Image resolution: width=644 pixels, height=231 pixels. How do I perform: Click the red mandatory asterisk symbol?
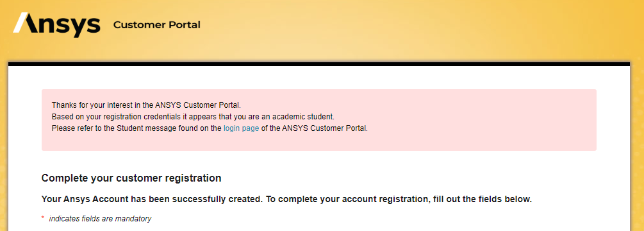(43, 219)
